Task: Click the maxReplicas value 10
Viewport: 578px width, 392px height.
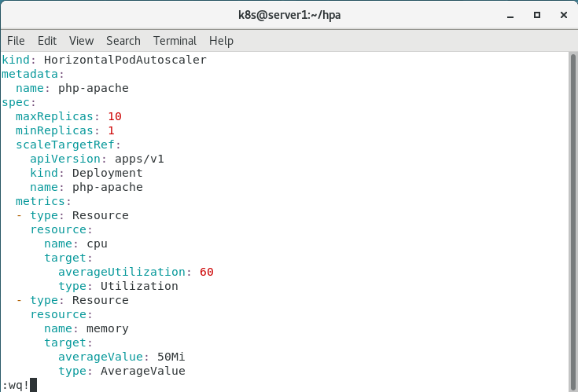Action: (x=115, y=116)
